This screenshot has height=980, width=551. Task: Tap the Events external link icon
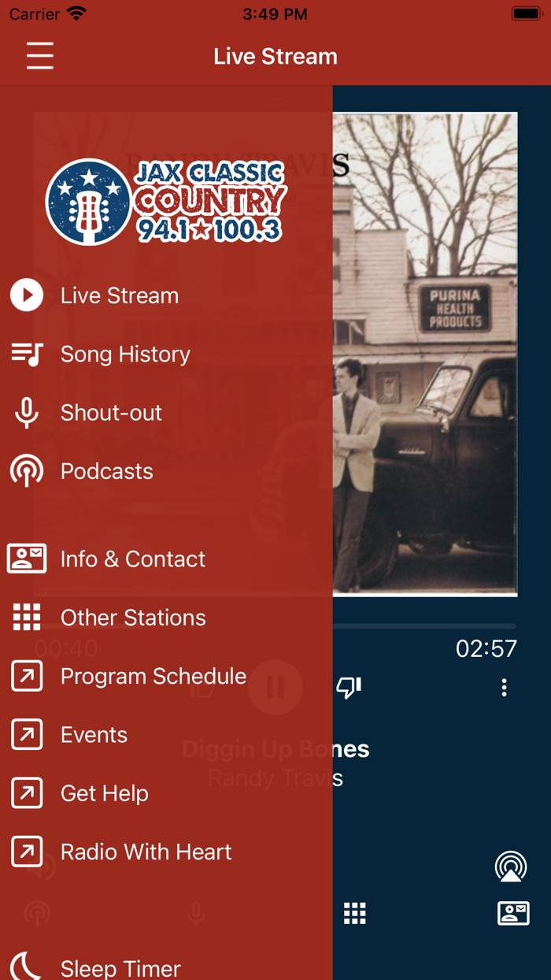pos(27,734)
